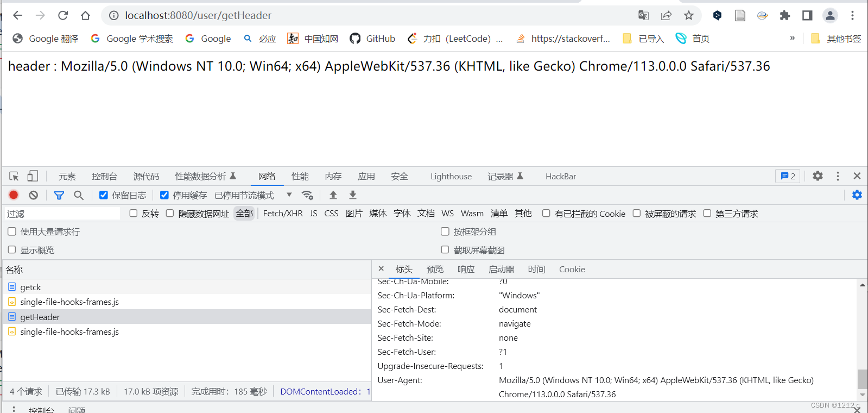Viewport: 868px width, 413px height.
Task: Open search in Network panel
Action: point(79,195)
